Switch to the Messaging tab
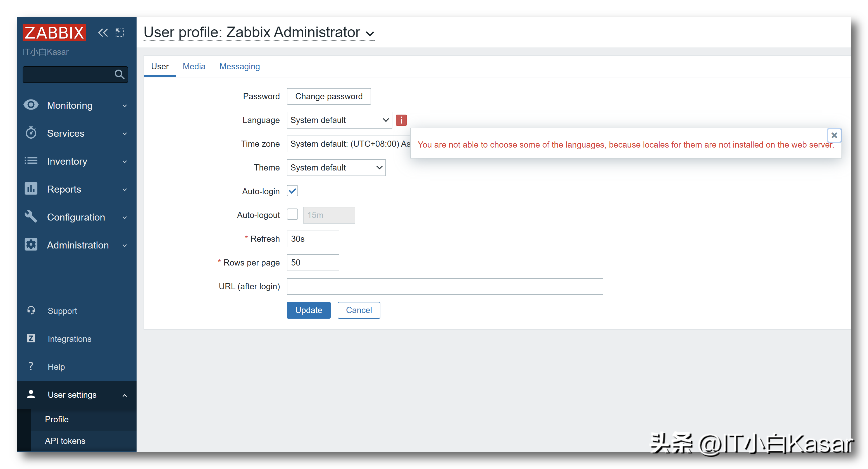 tap(240, 67)
